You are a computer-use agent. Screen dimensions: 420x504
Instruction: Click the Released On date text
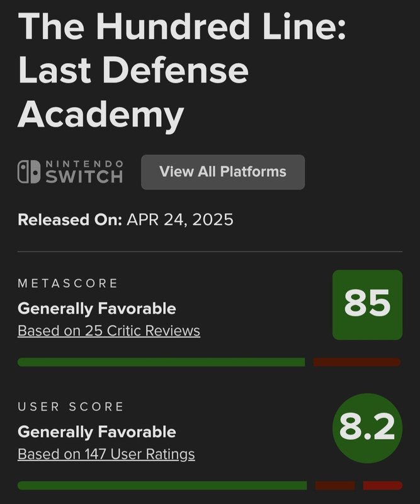pyautogui.click(x=125, y=220)
